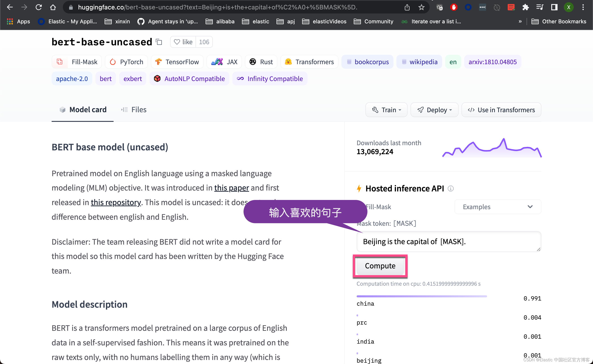Copy model name using the copy icon
Screen dimensions: 593x364
tap(159, 42)
